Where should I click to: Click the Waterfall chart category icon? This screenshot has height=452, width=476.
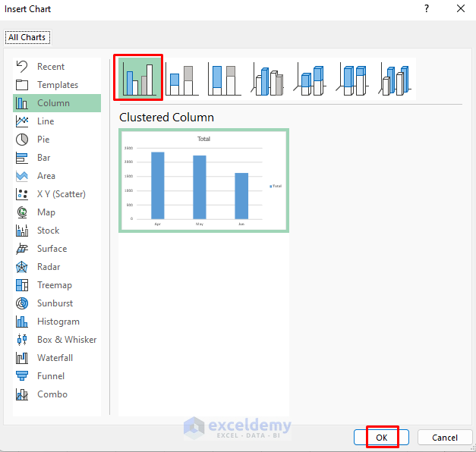click(22, 358)
